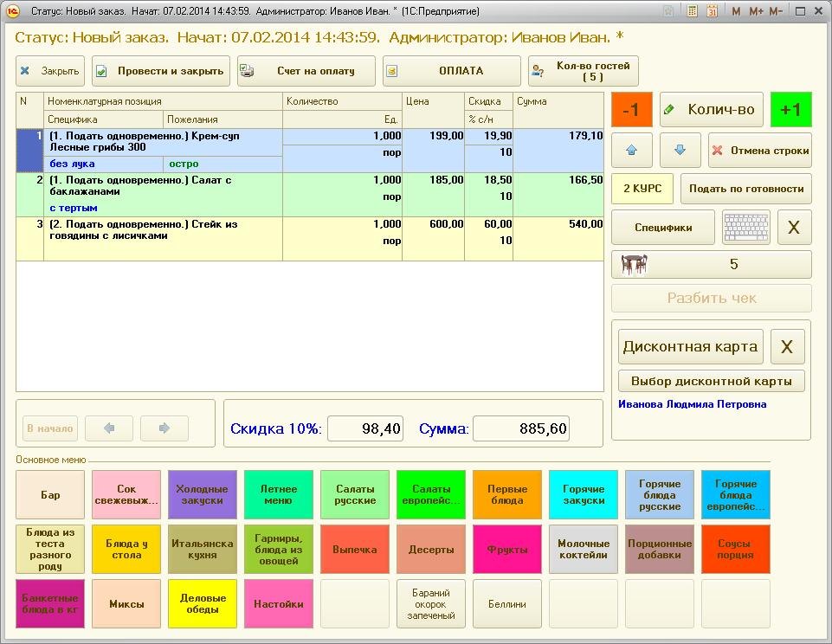Click the favorites star icon in title bar

coord(669,10)
